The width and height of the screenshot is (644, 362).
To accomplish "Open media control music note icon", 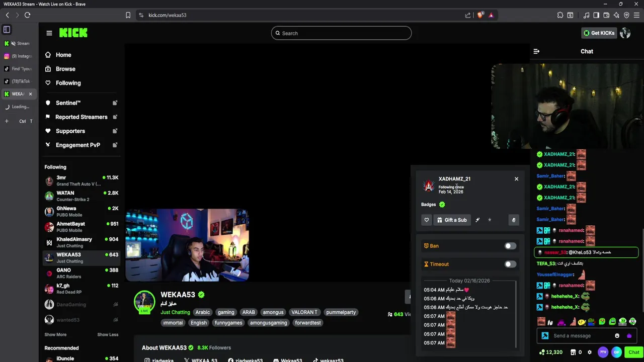I will [x=586, y=15].
